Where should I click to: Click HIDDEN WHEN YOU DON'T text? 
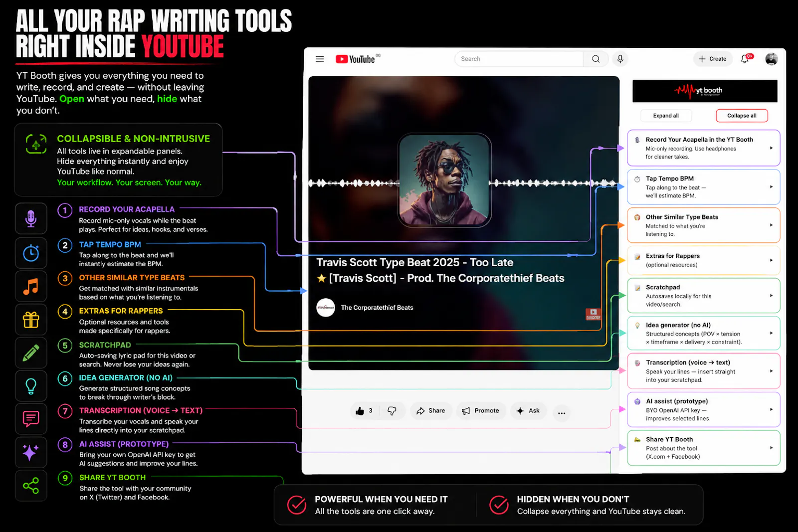(x=573, y=499)
